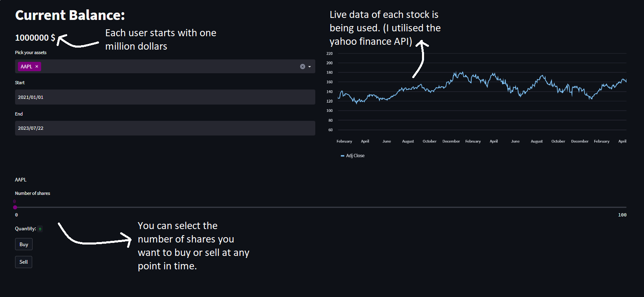Click inside the Pick your assets field
Viewport: 644px width, 297px height.
click(163, 67)
